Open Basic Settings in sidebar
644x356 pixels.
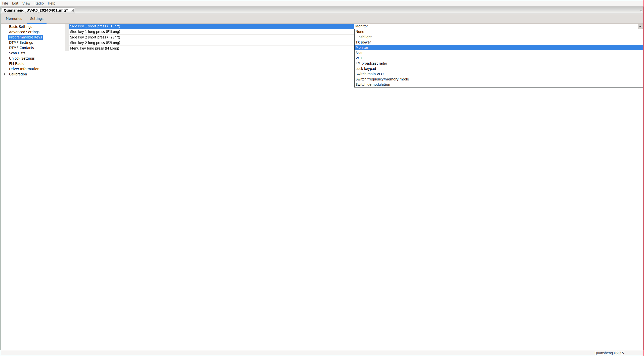click(x=21, y=27)
